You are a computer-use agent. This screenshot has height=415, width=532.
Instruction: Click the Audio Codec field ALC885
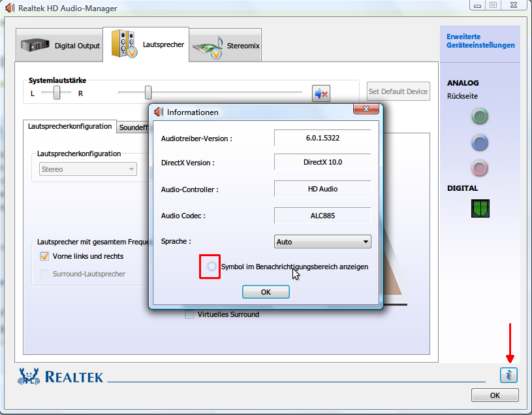[322, 216]
